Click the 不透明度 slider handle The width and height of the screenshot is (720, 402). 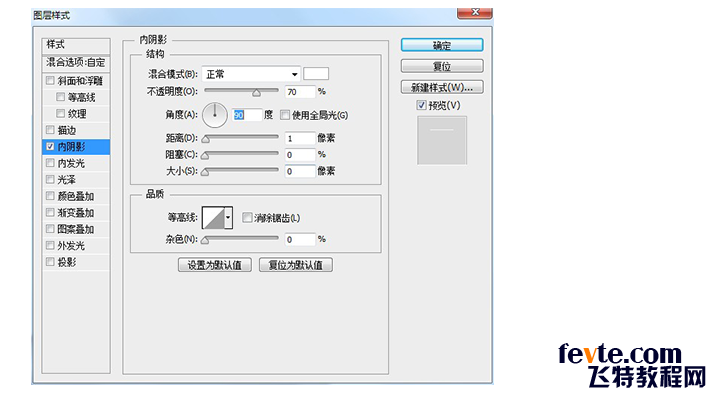[256, 93]
